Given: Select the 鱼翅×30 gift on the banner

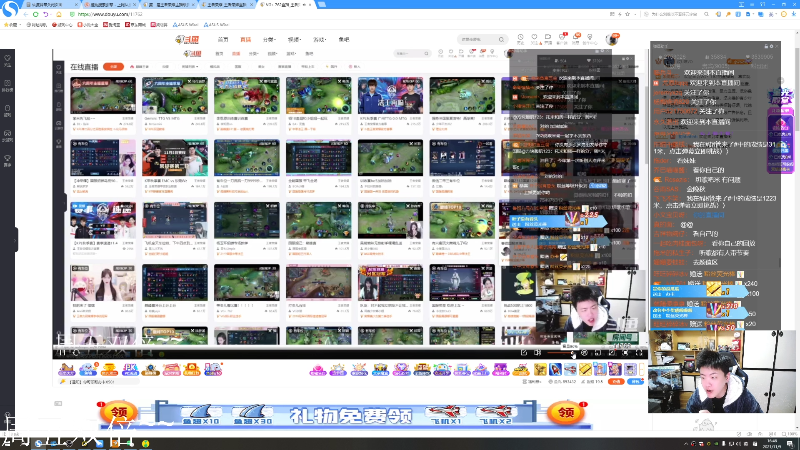Looking at the screenshot, I should click(x=253, y=414).
